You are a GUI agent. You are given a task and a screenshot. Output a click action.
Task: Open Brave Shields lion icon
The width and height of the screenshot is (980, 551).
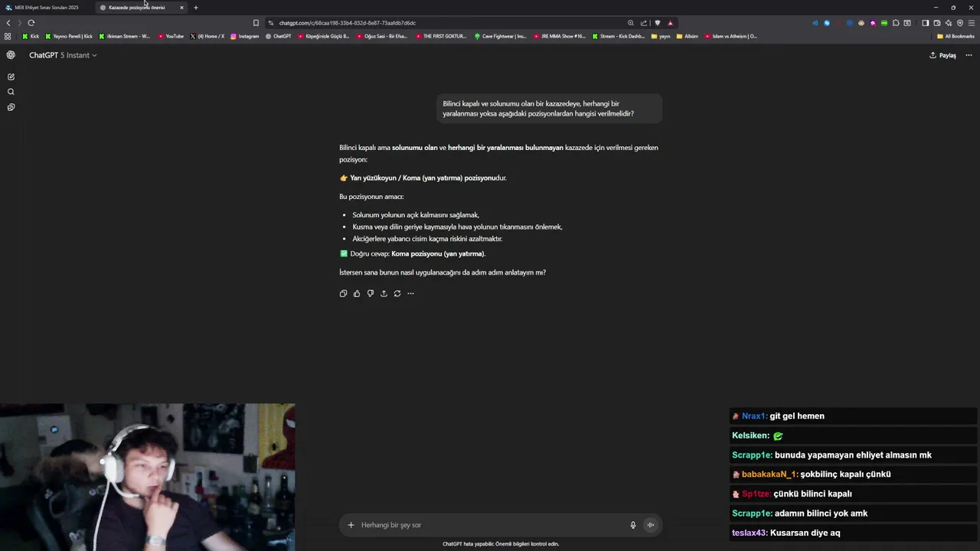tap(658, 23)
